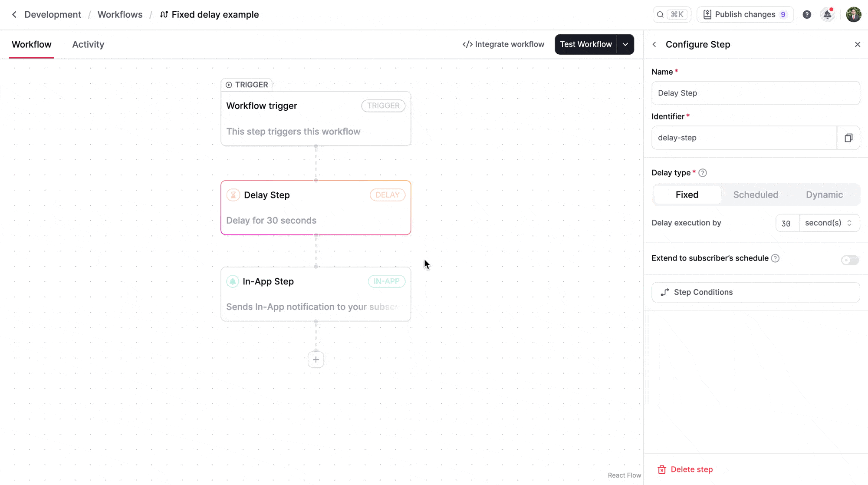Navigate to the Workflows breadcrumb

pyautogui.click(x=120, y=14)
